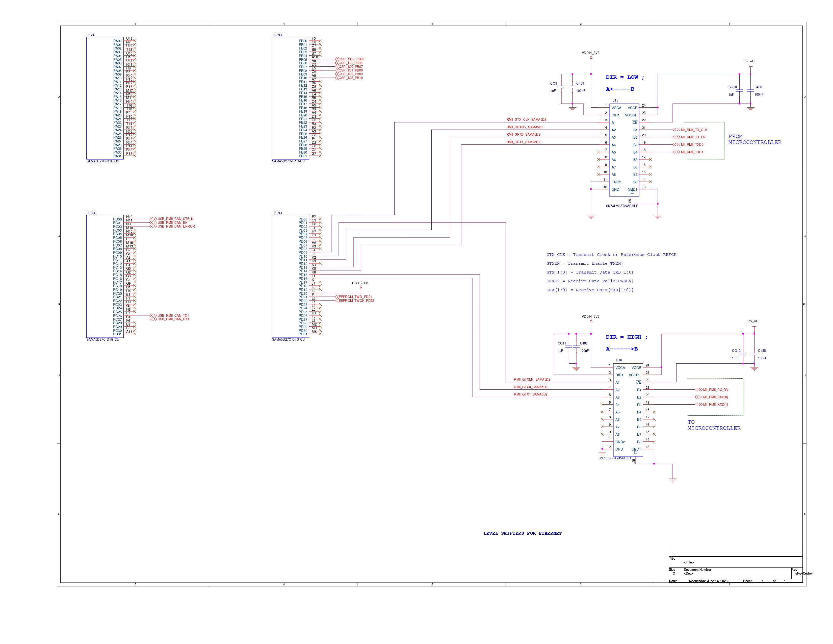The height and width of the screenshot is (644, 833).
Task: Click the U15 reference designator
Action: (x=615, y=100)
